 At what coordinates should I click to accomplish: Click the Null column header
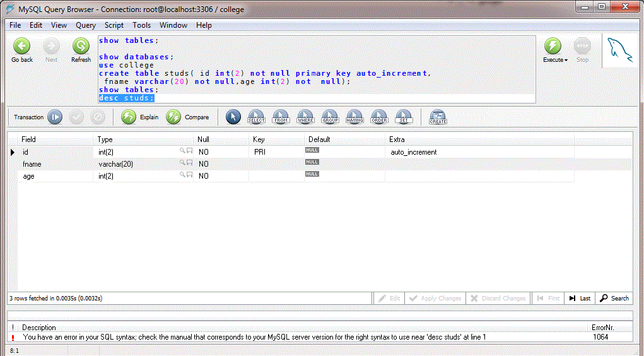coord(221,139)
